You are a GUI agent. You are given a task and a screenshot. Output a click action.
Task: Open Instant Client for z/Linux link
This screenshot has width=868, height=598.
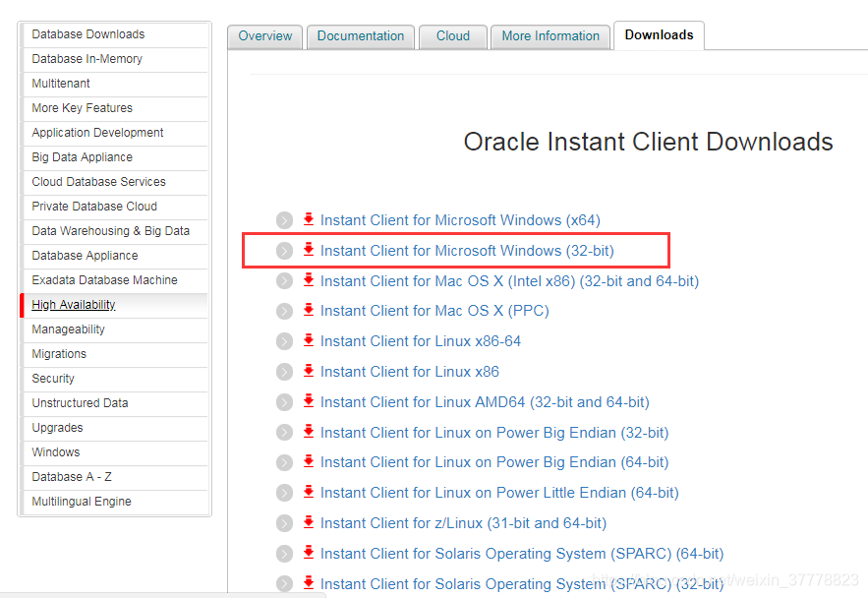pos(463,524)
